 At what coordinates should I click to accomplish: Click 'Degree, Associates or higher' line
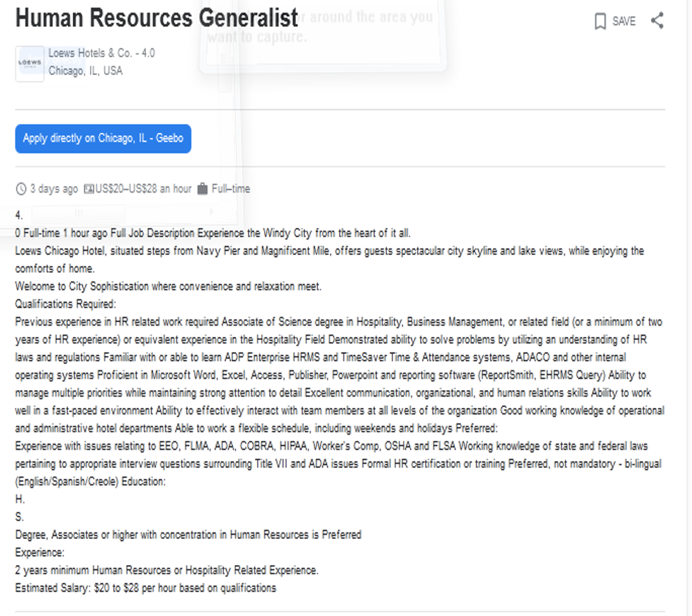pyautogui.click(x=188, y=535)
